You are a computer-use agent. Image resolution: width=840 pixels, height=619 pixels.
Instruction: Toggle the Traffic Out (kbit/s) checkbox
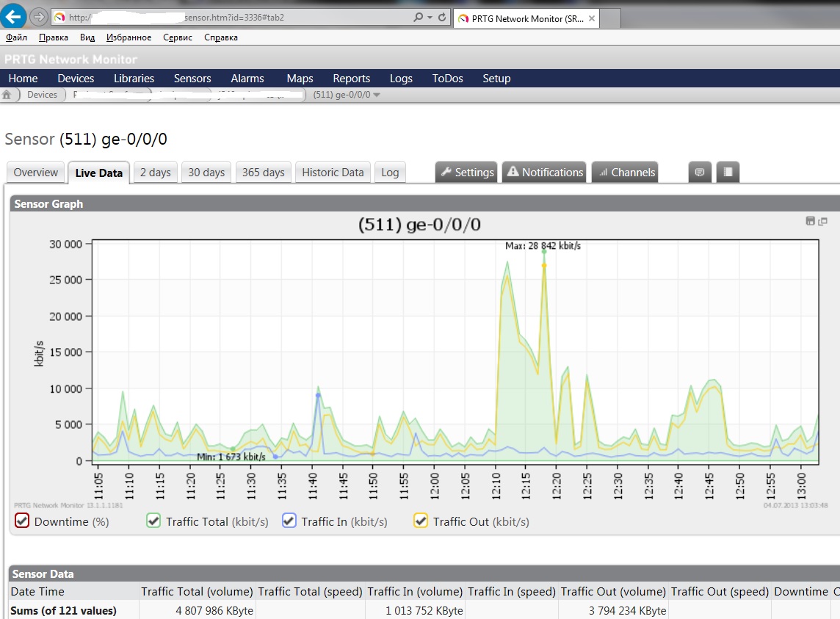pyautogui.click(x=421, y=521)
